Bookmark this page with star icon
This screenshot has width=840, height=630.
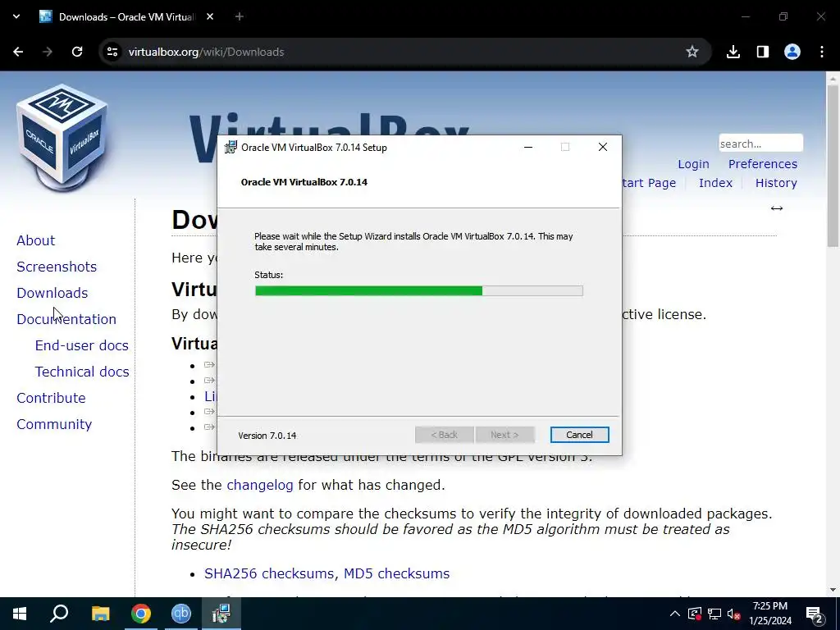click(x=692, y=52)
